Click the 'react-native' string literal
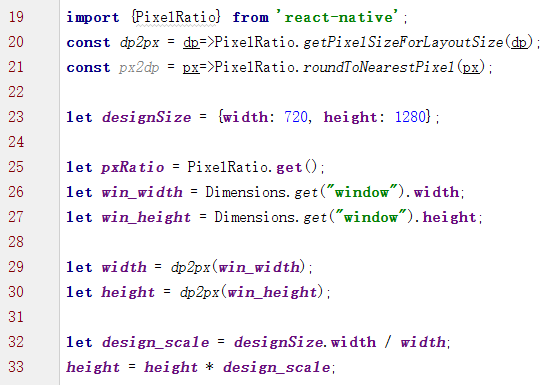549x385 pixels. click(339, 17)
